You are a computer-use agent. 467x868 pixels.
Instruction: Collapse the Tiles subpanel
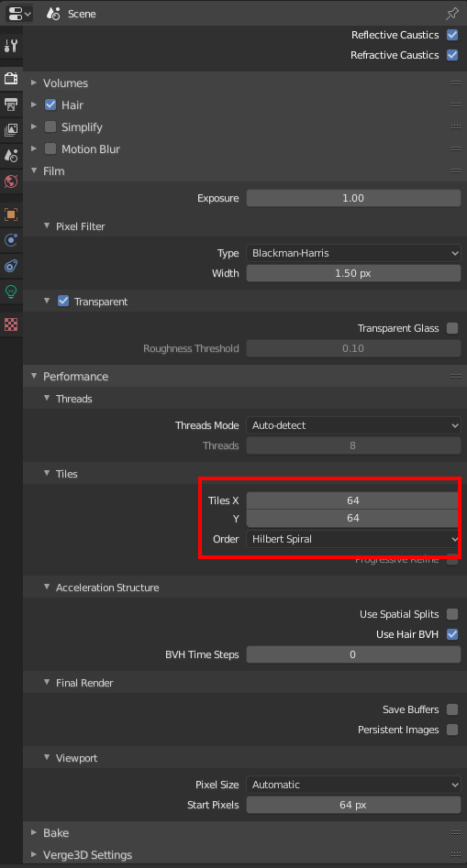tap(47, 474)
